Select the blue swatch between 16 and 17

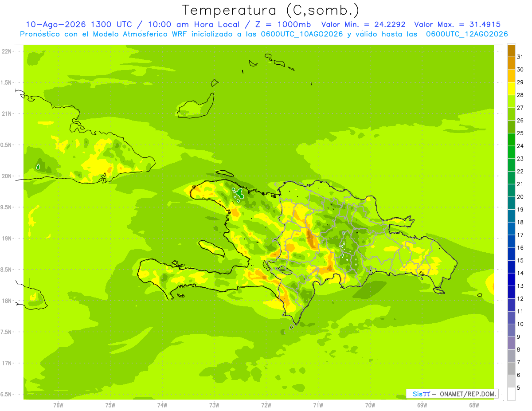(511, 241)
